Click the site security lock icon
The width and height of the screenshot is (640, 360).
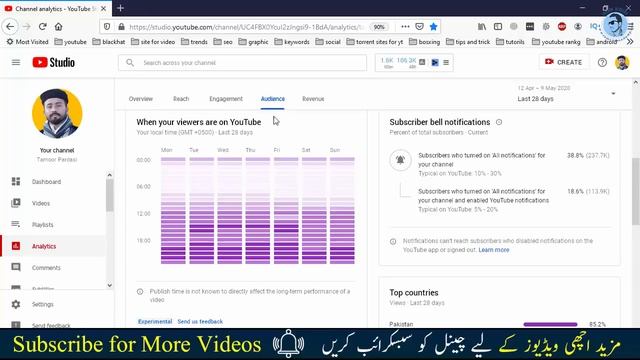(121, 27)
